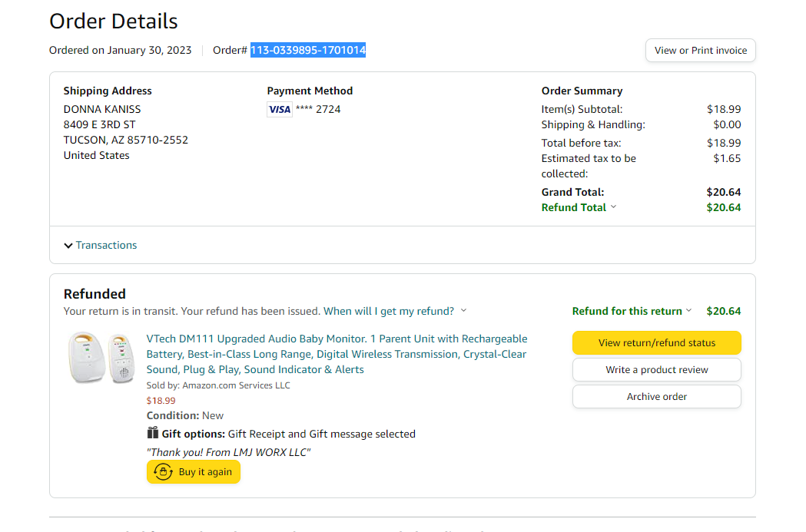Click the Estimated tax amount $1.65
This screenshot has height=532, width=806.
pyautogui.click(x=727, y=158)
